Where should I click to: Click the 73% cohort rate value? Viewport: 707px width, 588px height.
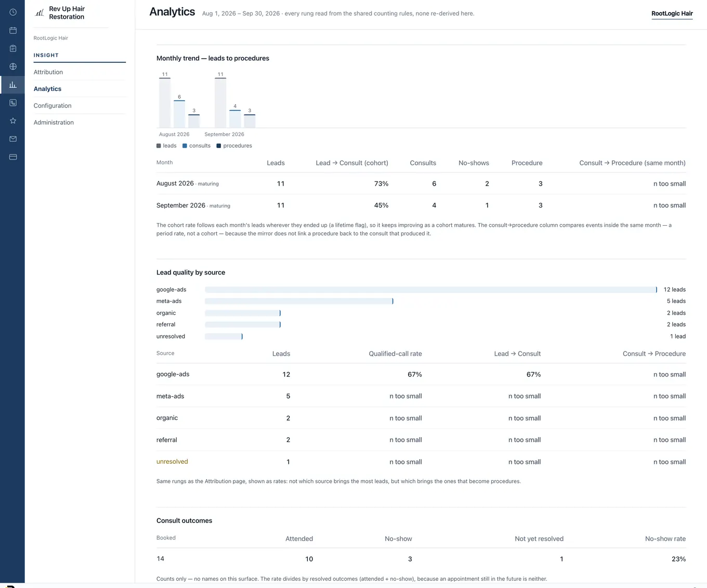point(381,184)
